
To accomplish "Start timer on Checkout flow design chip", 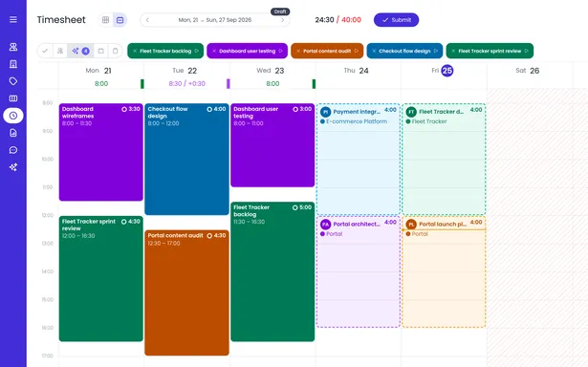I will (x=436, y=51).
